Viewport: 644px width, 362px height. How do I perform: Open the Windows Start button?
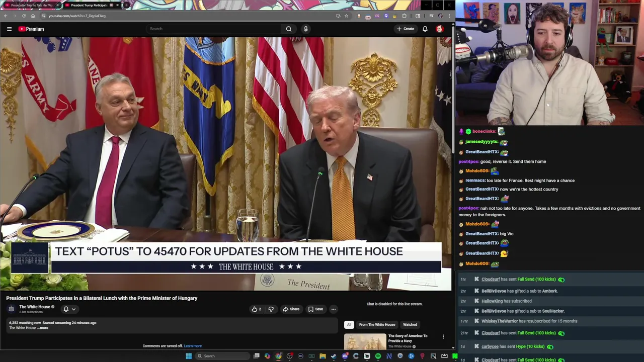click(189, 356)
